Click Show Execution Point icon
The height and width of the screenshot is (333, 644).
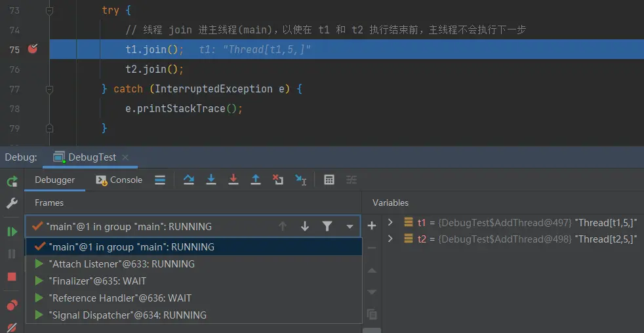[x=160, y=180]
